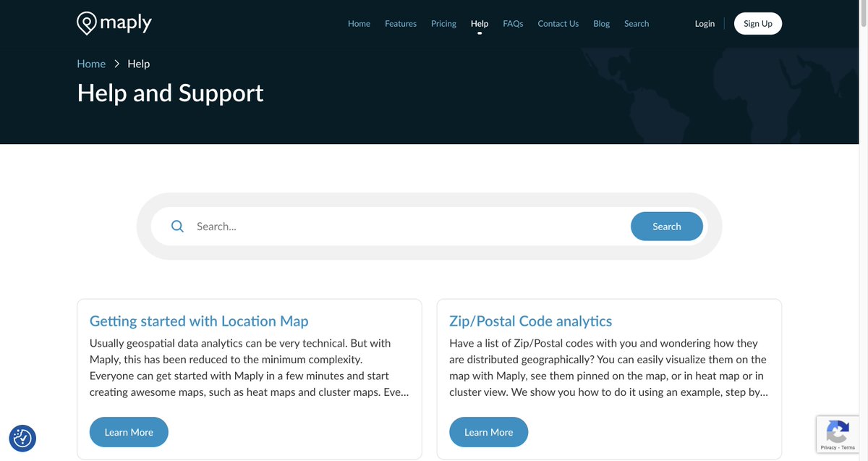The height and width of the screenshot is (461, 868).
Task: Click the Zip/Postal Code card description text
Action: [x=608, y=368]
